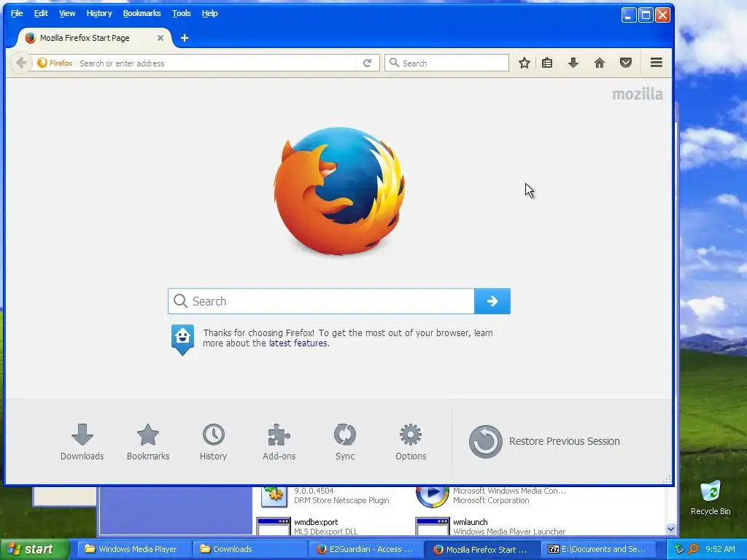747x560 pixels.
Task: Click the reload page icon
Action: tap(368, 63)
